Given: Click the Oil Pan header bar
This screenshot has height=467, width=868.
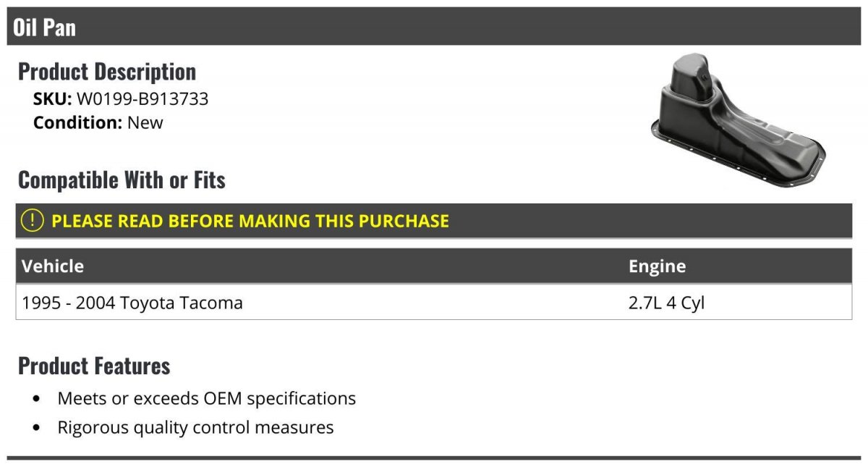Looking at the screenshot, I should 434,28.
